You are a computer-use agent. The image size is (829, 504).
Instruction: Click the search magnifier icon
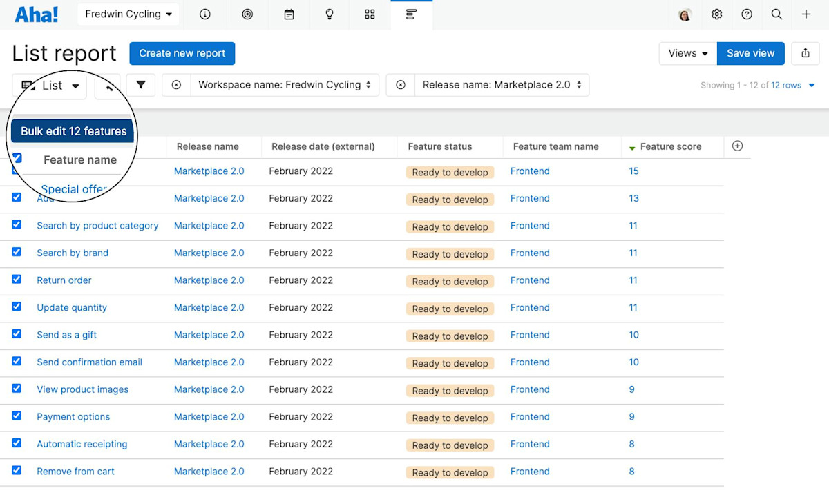[x=776, y=14]
